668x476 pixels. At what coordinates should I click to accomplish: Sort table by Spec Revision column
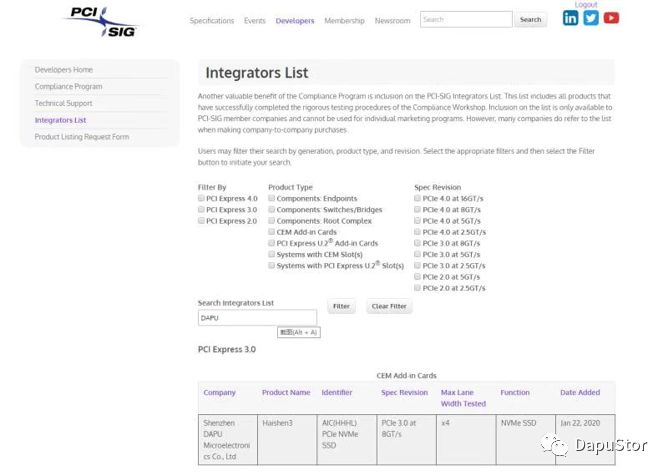coord(404,392)
